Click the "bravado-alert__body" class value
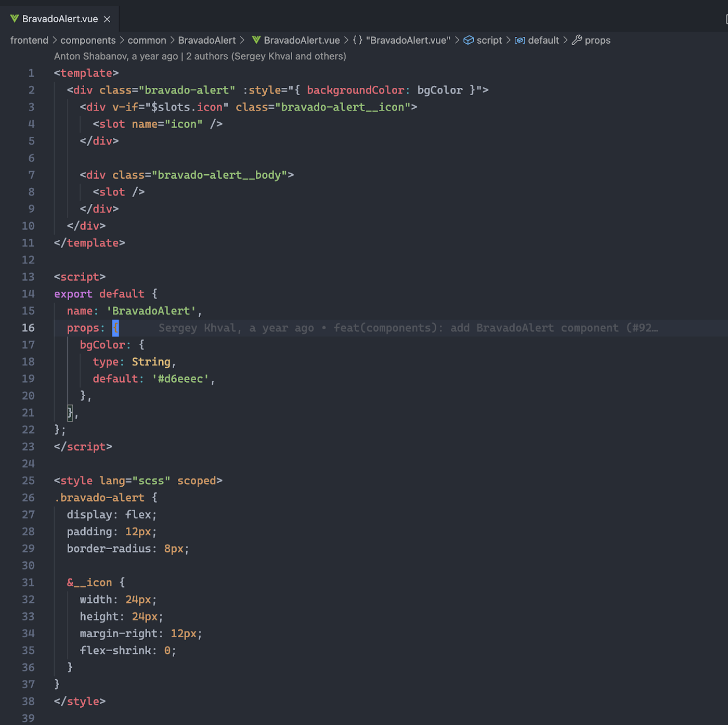 [219, 175]
